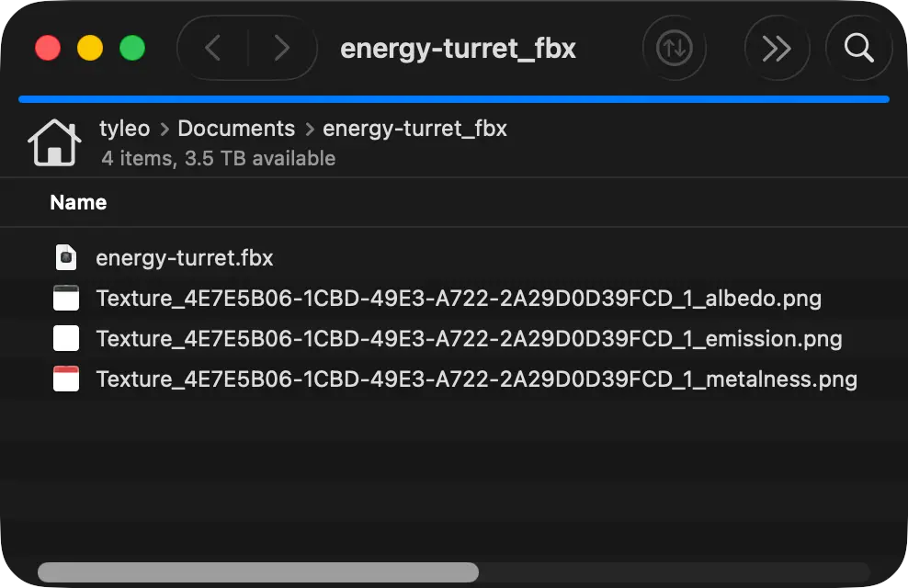Viewport: 908px width, 588px height.
Task: Click the home folder icon
Action: click(54, 143)
